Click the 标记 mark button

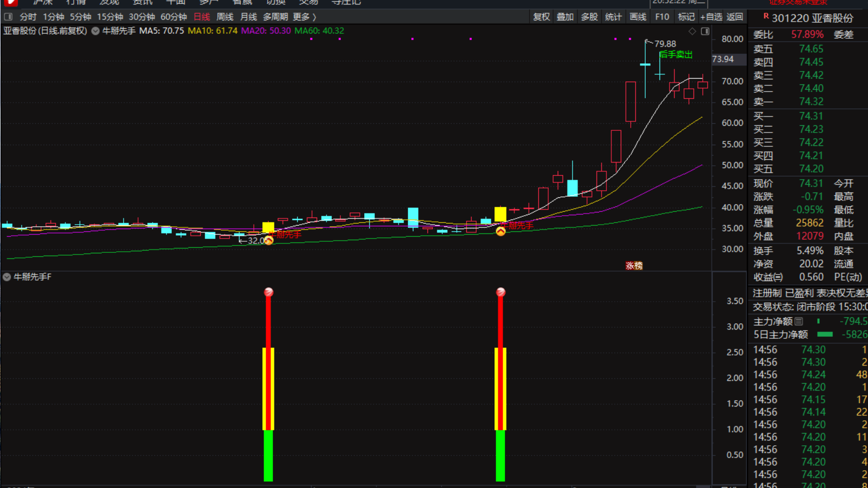click(x=686, y=17)
